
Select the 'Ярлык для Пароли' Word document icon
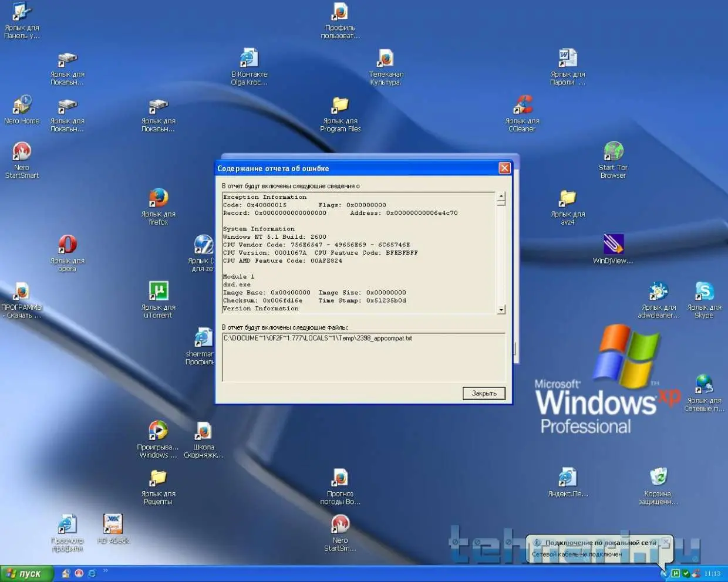(x=567, y=67)
